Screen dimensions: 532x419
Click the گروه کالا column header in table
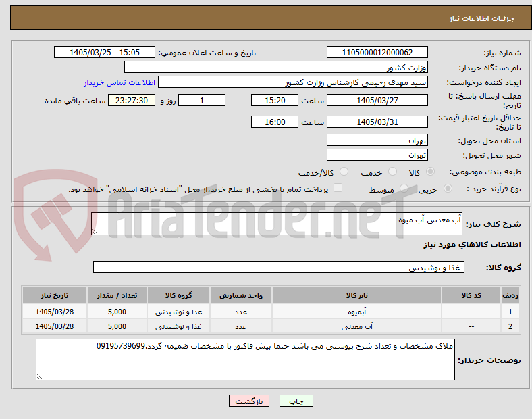point(178,295)
